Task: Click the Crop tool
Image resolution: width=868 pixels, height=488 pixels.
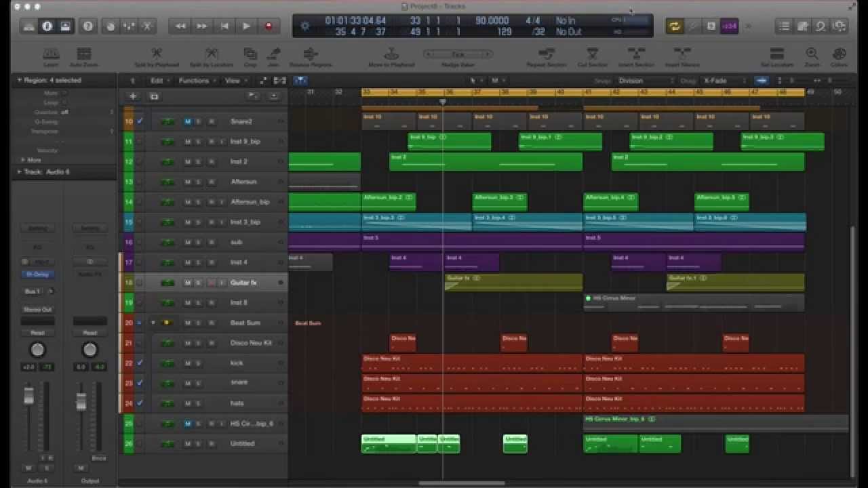Action: click(250, 57)
